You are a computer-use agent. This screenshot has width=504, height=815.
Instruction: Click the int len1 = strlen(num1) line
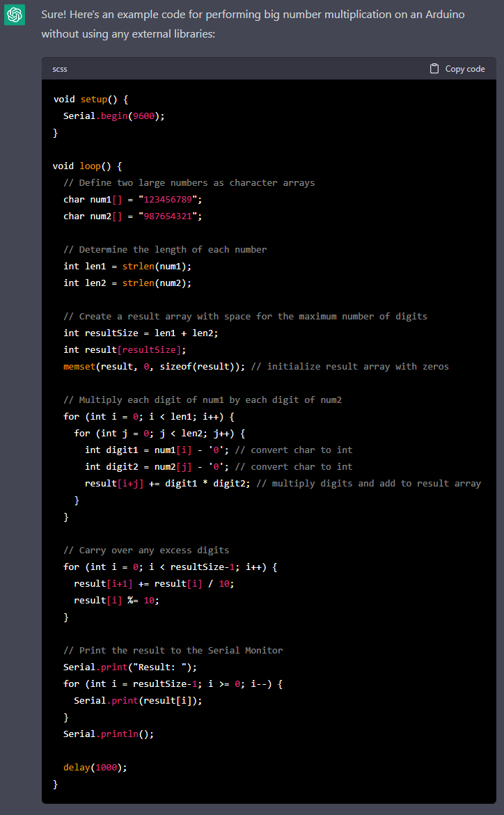tap(127, 266)
